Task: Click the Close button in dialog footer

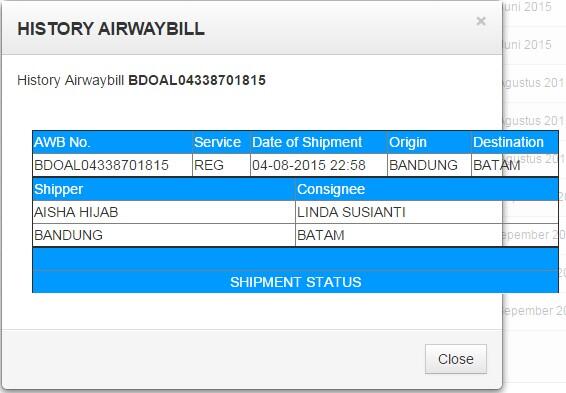Action: click(x=456, y=359)
